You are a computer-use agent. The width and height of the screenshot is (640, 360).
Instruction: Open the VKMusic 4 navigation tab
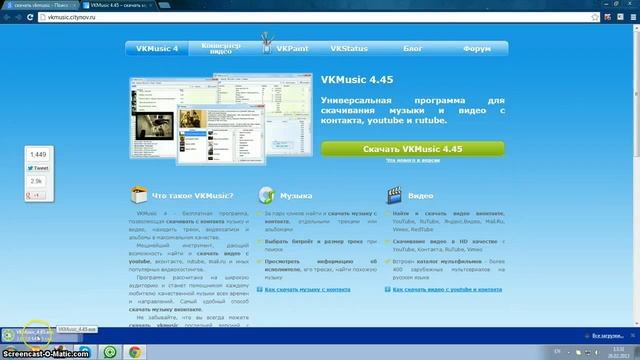[157, 48]
